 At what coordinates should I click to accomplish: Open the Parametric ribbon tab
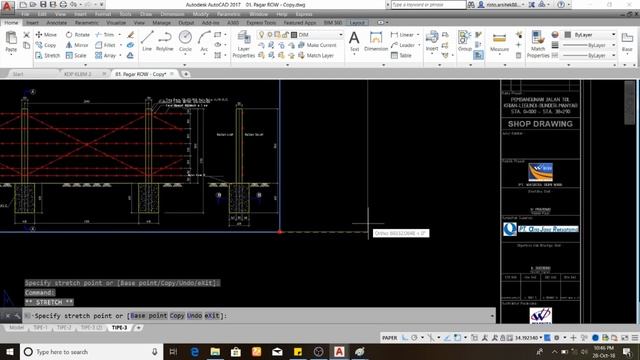point(87,22)
